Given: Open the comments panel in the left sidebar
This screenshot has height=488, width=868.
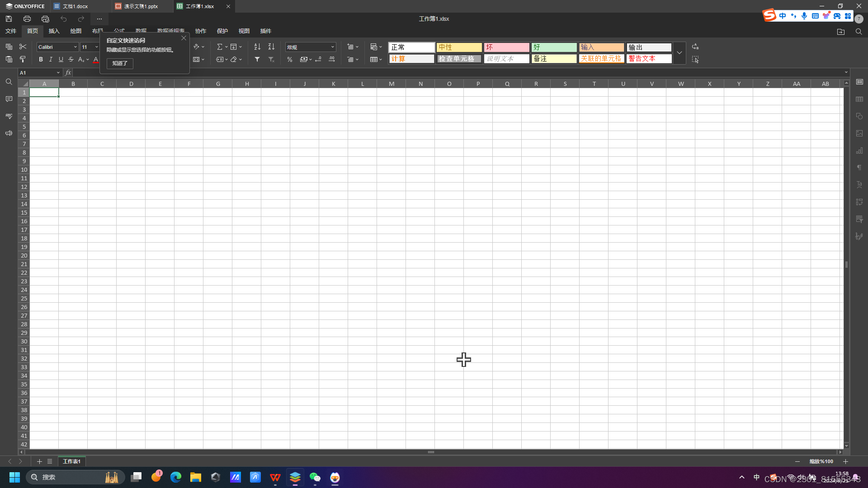Looking at the screenshot, I should click(9, 99).
